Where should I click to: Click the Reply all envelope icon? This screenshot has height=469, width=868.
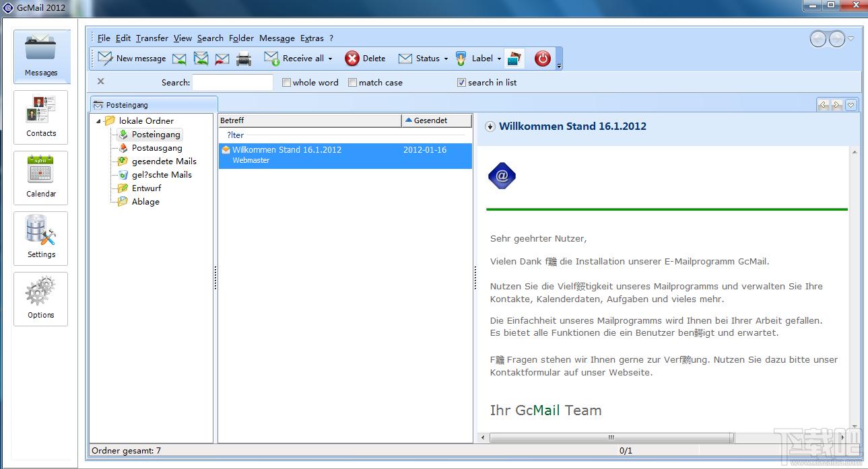coord(201,59)
